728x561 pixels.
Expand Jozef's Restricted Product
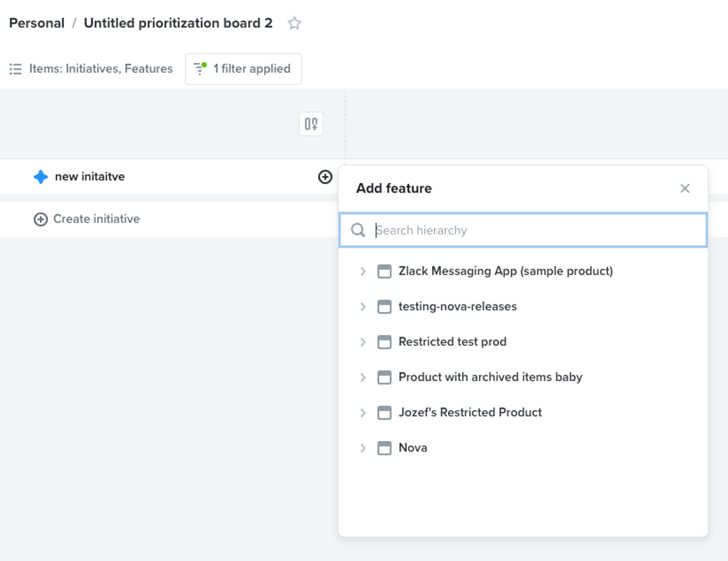point(363,413)
